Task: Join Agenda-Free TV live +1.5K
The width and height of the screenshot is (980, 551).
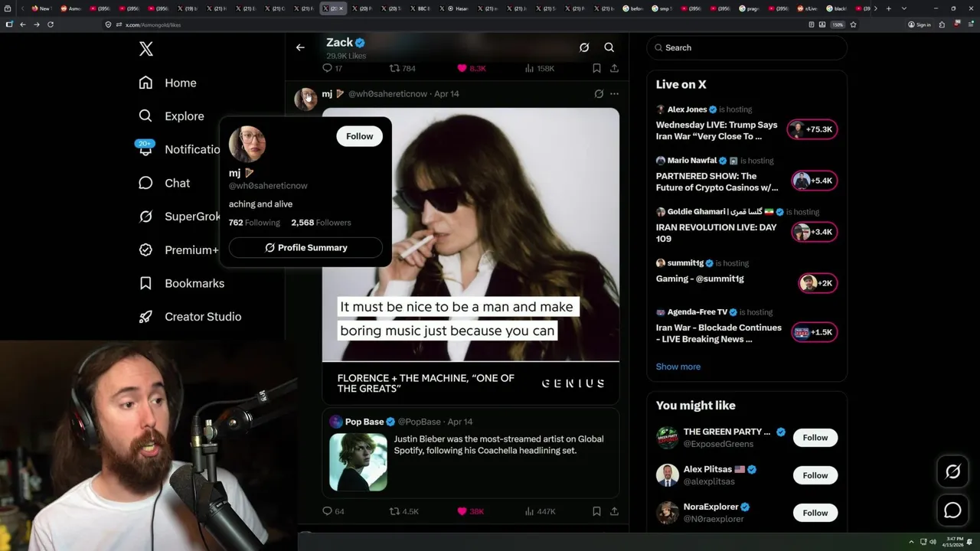Action: point(815,332)
